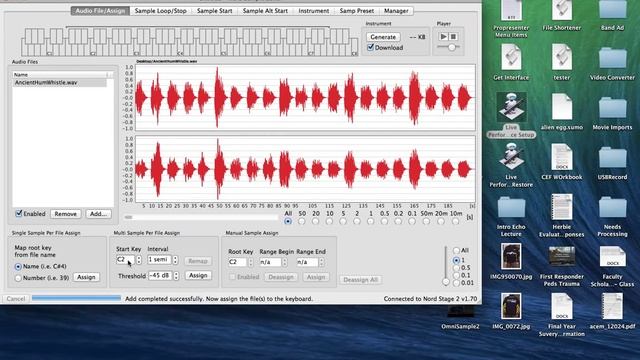Adjust the vertical zoom slider knob
Screen dimensions: 640x360
(x=446, y=282)
